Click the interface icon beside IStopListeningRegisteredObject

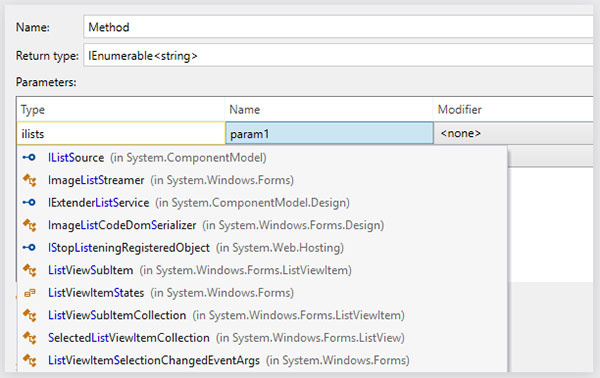29,248
